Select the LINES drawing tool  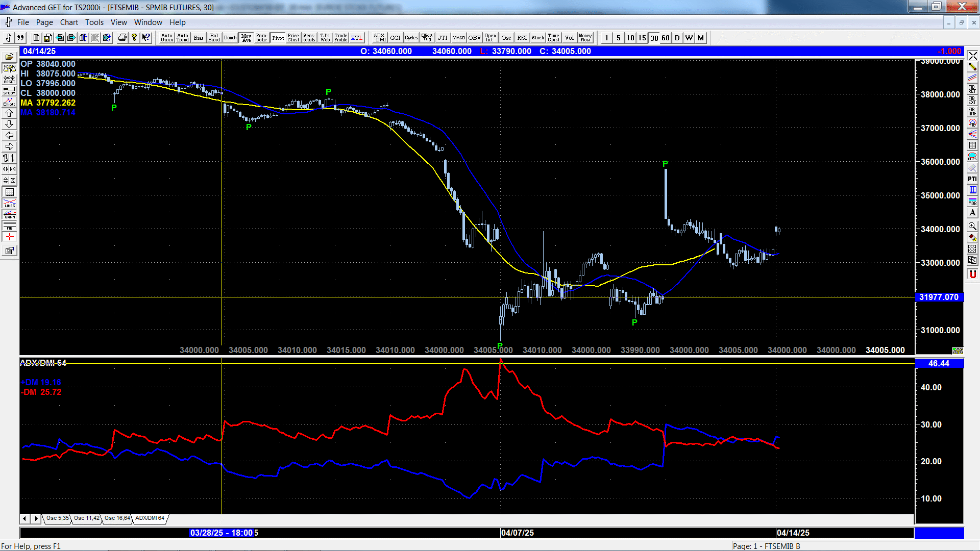(x=9, y=203)
